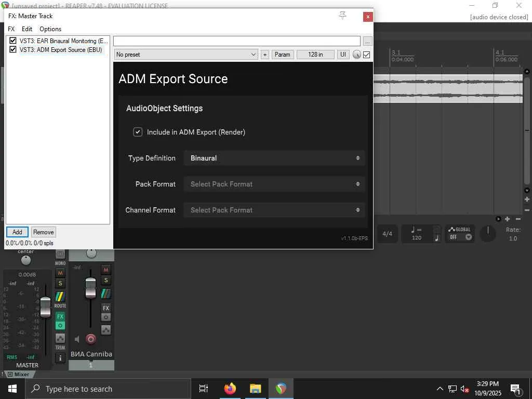This screenshot has width=532, height=399.
Task: Click the UI button
Action: 343,54
